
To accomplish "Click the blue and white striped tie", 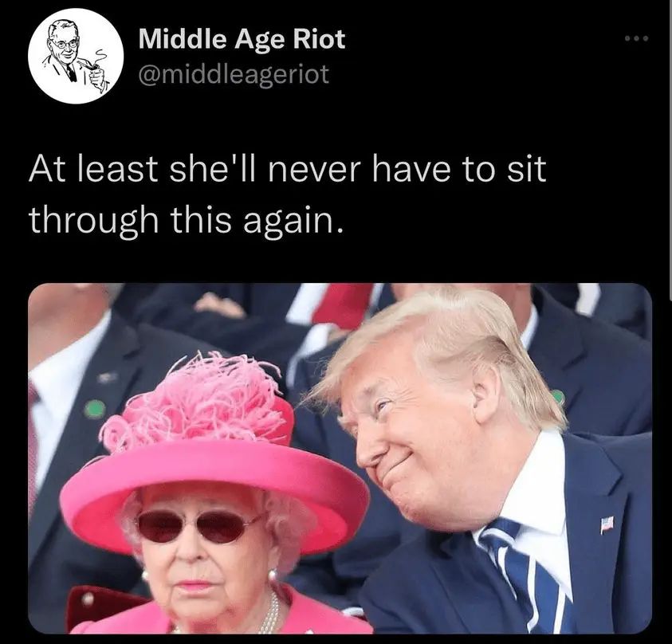I will (527, 574).
